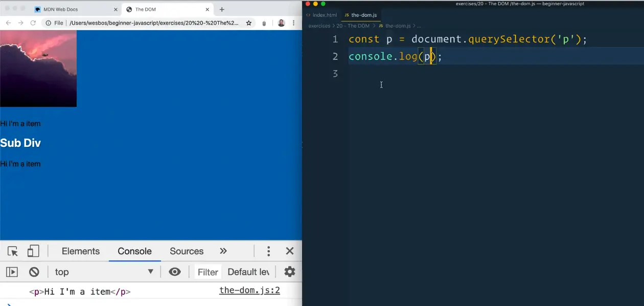The width and height of the screenshot is (644, 306).
Task: Clear the console with the ban icon
Action: [x=34, y=272]
